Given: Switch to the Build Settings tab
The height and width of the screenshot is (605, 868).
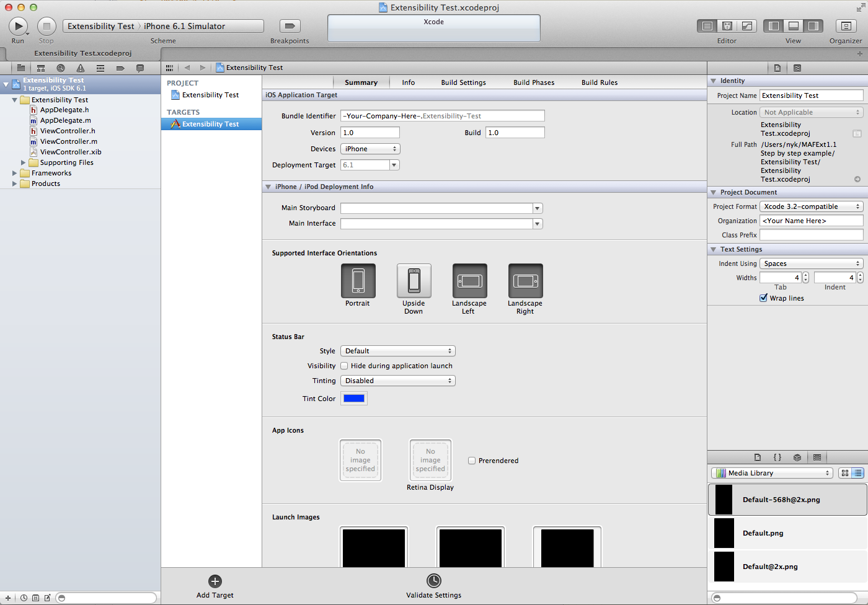Looking at the screenshot, I should tap(463, 82).
